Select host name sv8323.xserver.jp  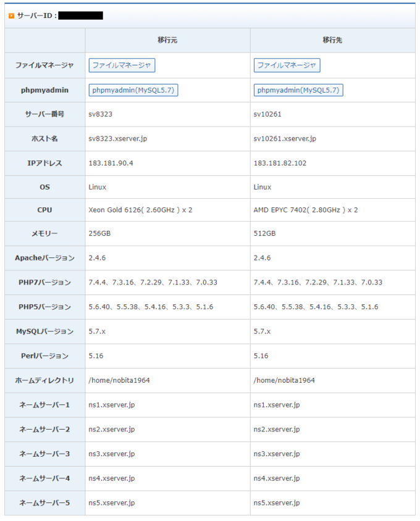[x=118, y=138]
